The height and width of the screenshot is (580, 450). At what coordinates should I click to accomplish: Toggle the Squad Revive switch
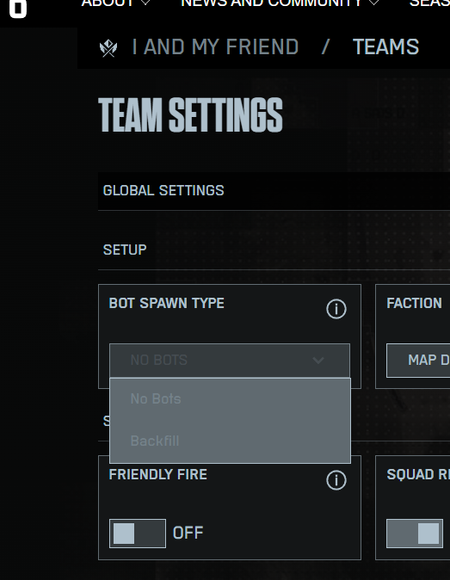(x=415, y=533)
